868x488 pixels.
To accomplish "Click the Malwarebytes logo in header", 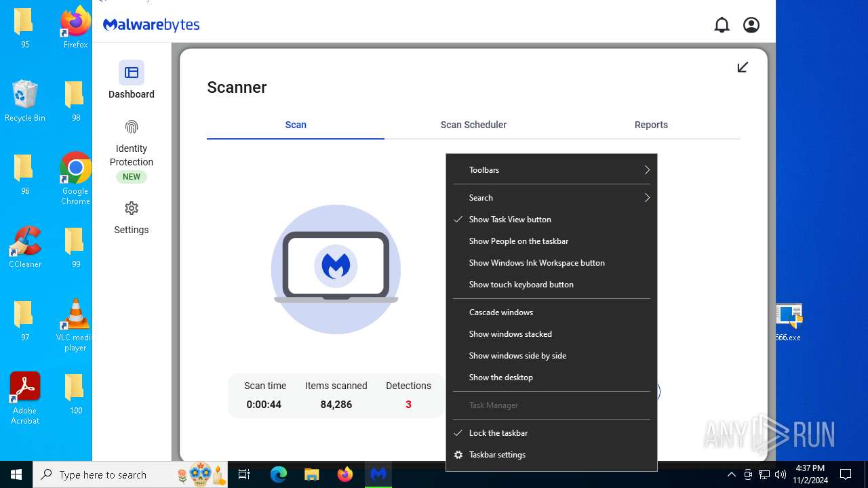I will pyautogui.click(x=151, y=25).
